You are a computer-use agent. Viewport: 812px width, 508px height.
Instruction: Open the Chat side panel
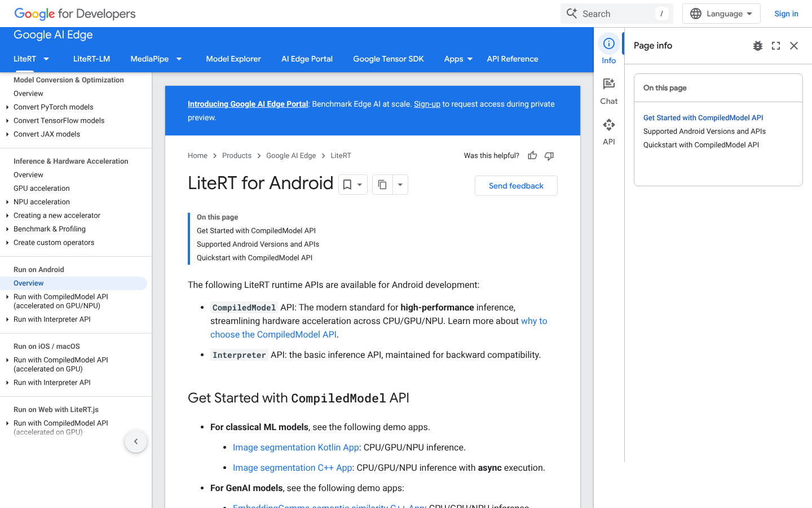point(609,91)
